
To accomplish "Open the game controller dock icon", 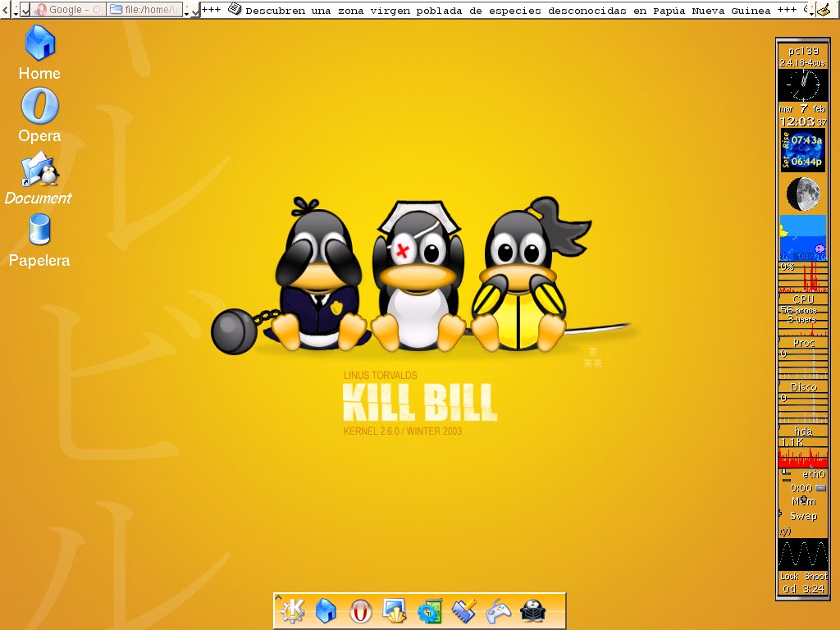I will point(498,610).
